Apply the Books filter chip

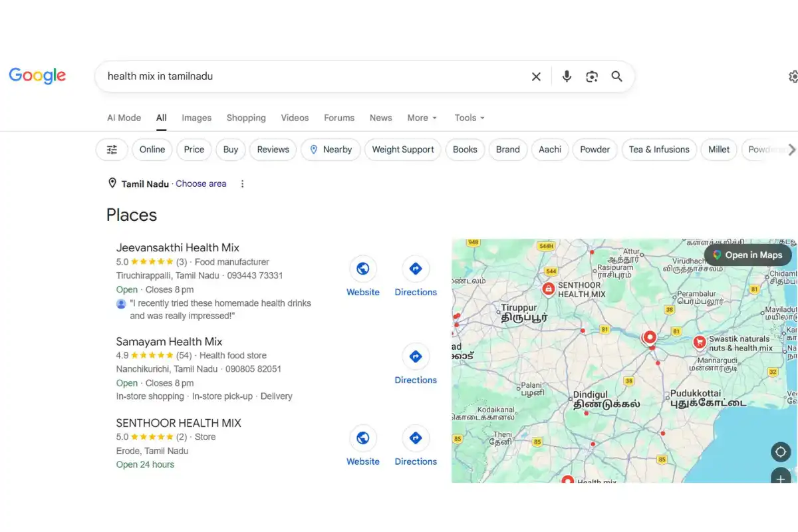pos(465,150)
